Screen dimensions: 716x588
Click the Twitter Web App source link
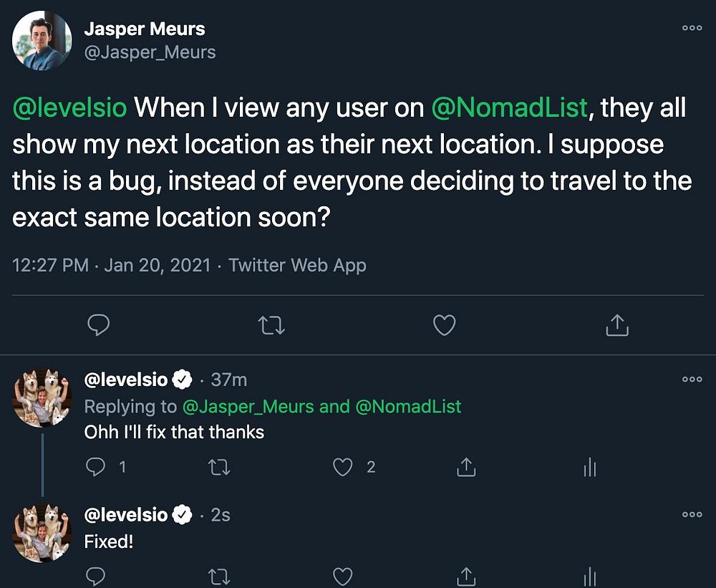tap(297, 265)
